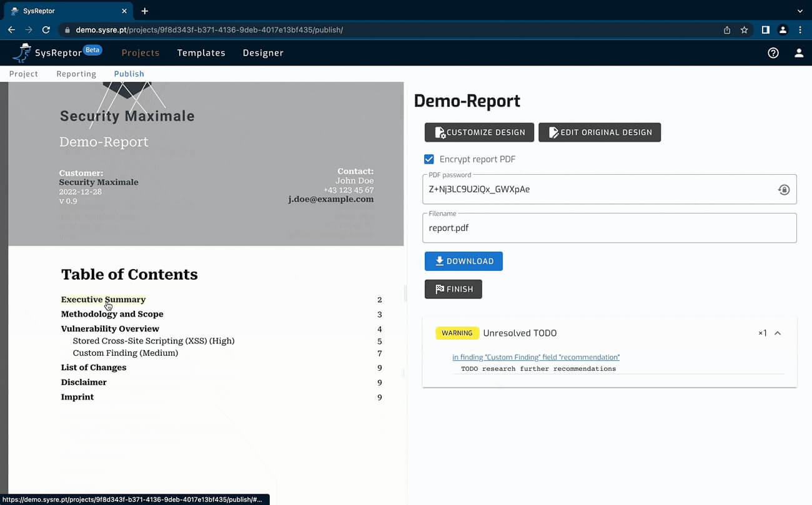Bookmark this page with star icon
The height and width of the screenshot is (505, 812).
click(744, 29)
